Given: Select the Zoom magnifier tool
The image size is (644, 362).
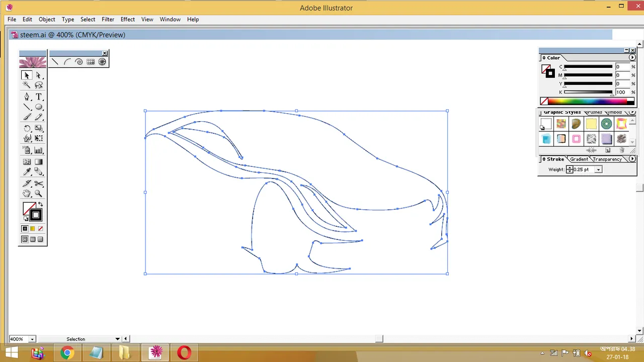Looking at the screenshot, I should (x=38, y=194).
